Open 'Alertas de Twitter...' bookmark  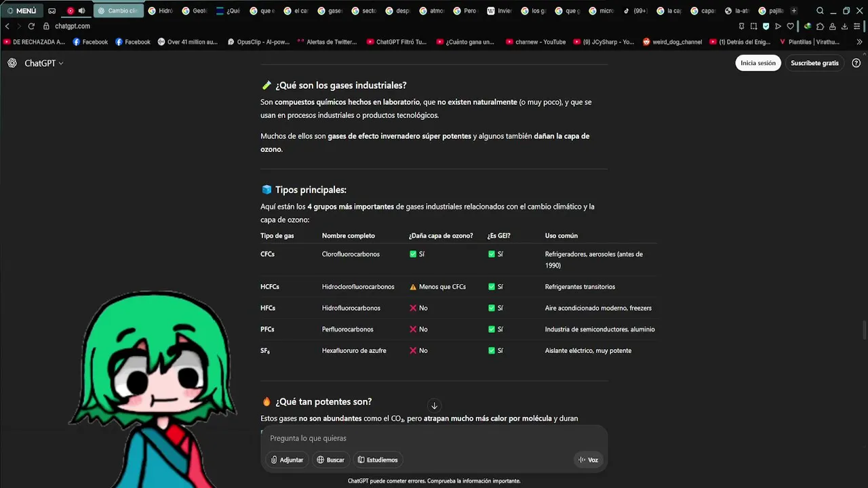327,42
